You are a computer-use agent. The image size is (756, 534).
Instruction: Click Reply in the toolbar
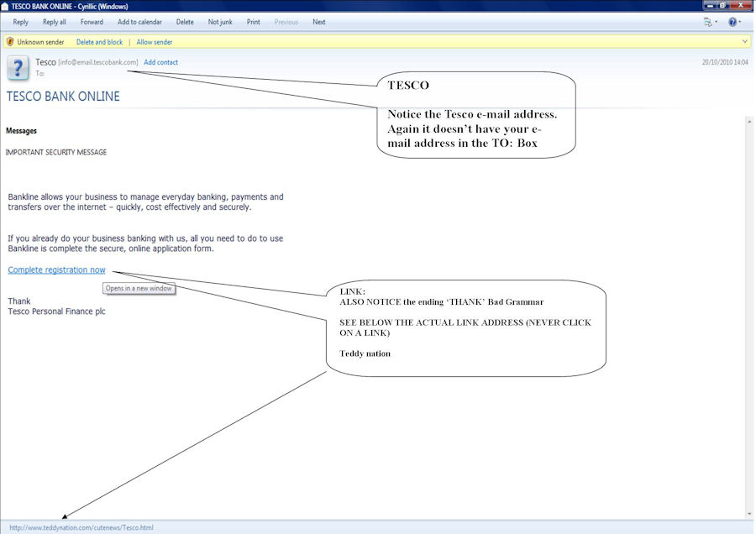coord(21,22)
